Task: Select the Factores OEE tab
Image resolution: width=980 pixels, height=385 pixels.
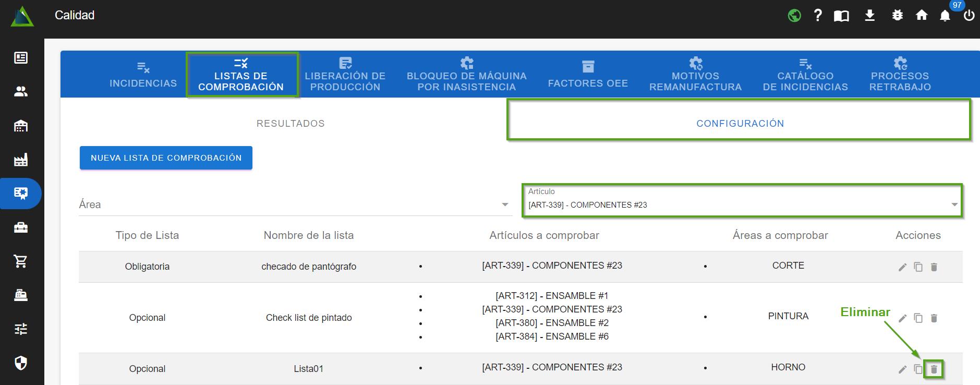Action: point(588,75)
